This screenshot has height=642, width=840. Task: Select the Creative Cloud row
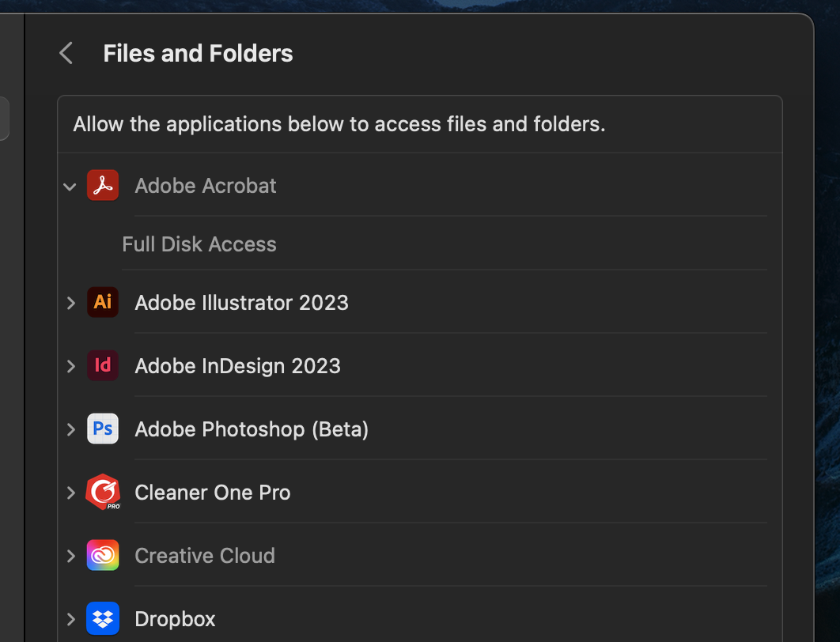pos(204,555)
